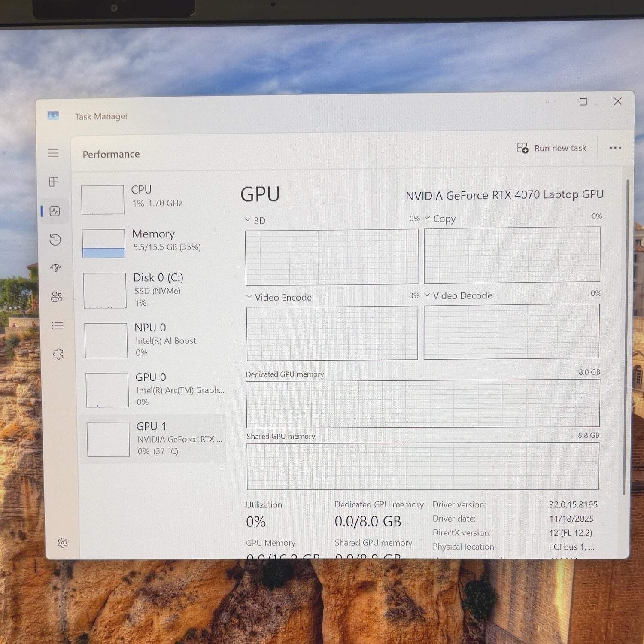
Task: Click the Copy engine graph
Action: 512,255
